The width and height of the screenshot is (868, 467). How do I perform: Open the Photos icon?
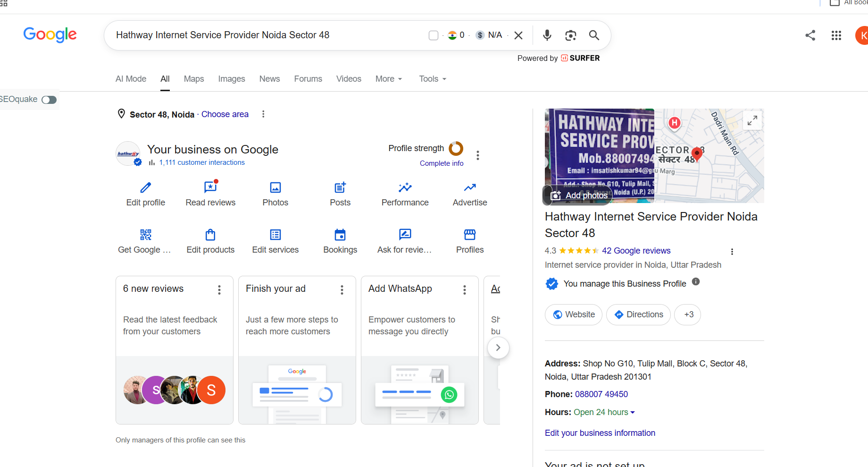coord(275,187)
